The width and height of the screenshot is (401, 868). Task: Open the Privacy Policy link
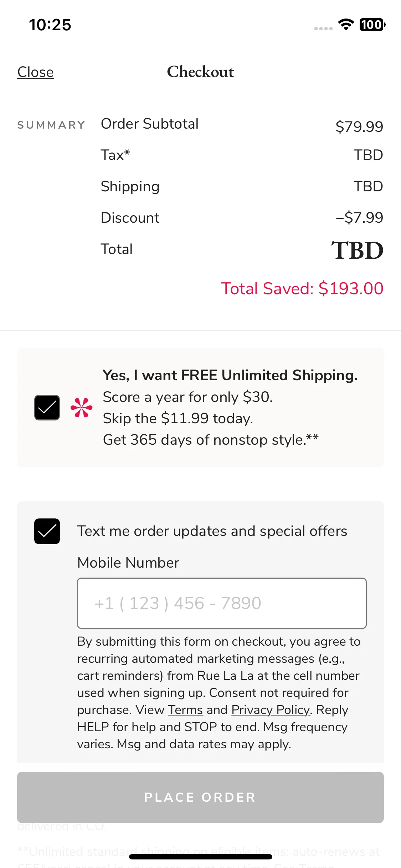click(x=271, y=710)
